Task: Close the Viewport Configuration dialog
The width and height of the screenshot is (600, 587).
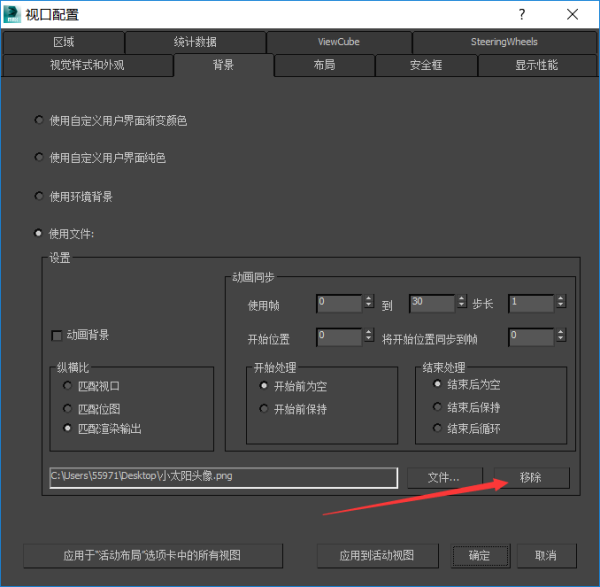Action: point(572,15)
